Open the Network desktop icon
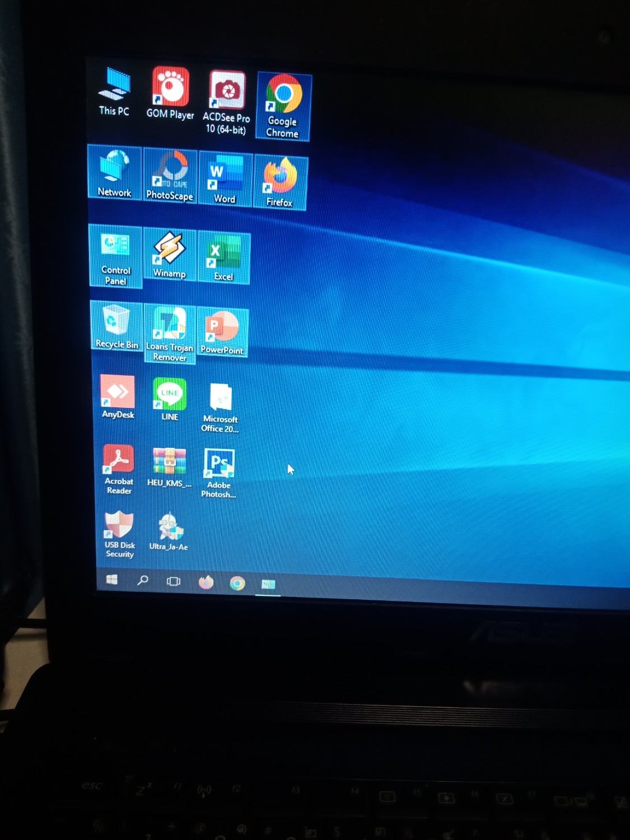The width and height of the screenshot is (630, 840). pos(115,172)
